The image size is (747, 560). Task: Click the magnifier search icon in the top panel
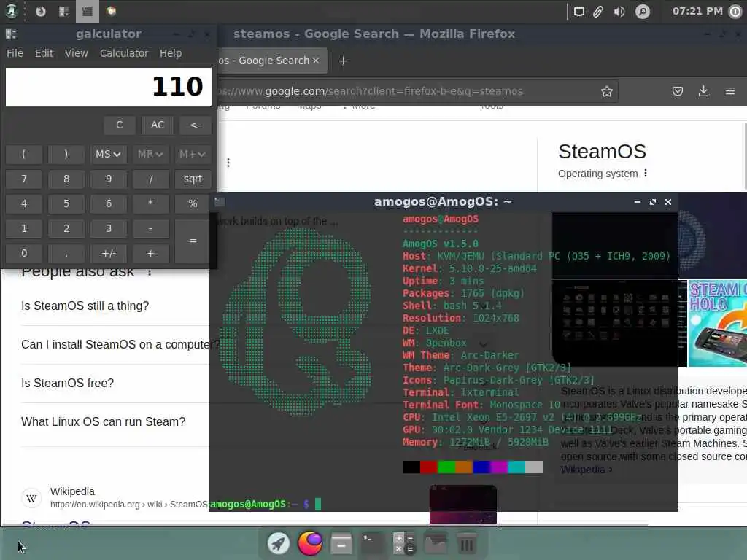click(x=643, y=12)
